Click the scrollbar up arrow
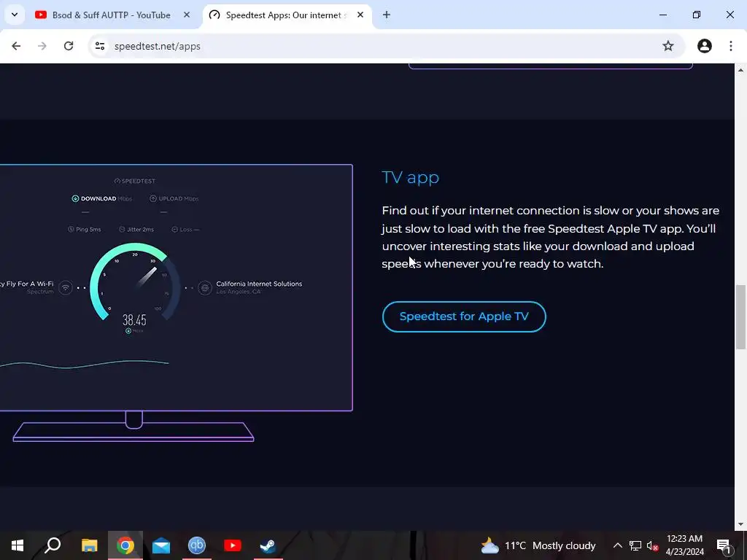 pos(740,70)
